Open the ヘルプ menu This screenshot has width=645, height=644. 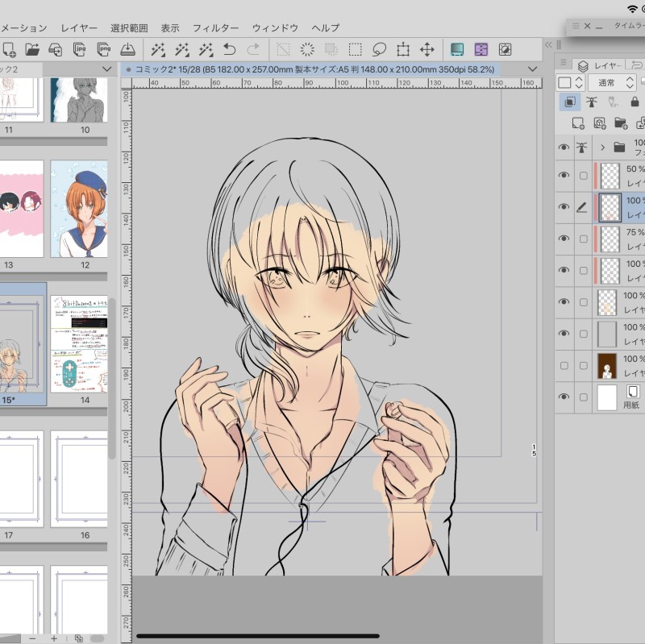click(x=325, y=28)
